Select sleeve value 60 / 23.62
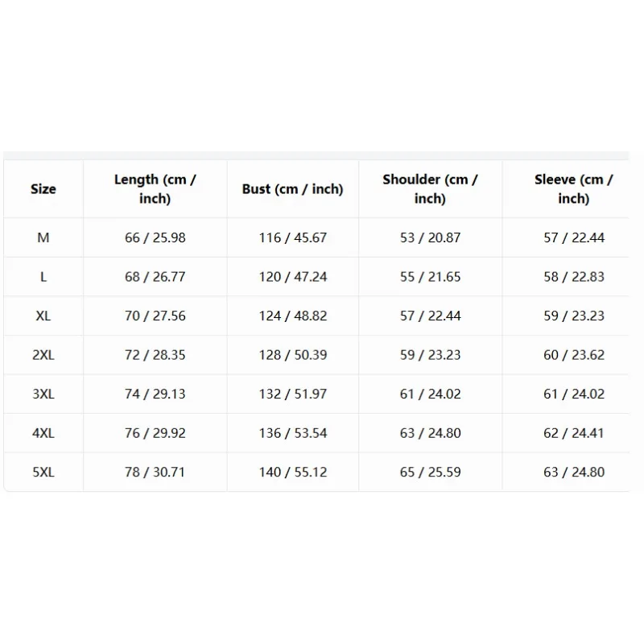This screenshot has height=644, width=644. pos(574,355)
